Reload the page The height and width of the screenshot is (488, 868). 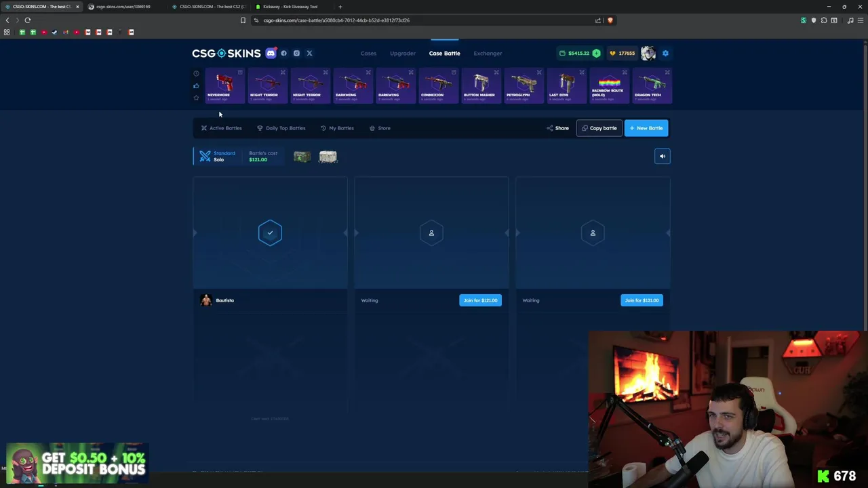point(28,20)
